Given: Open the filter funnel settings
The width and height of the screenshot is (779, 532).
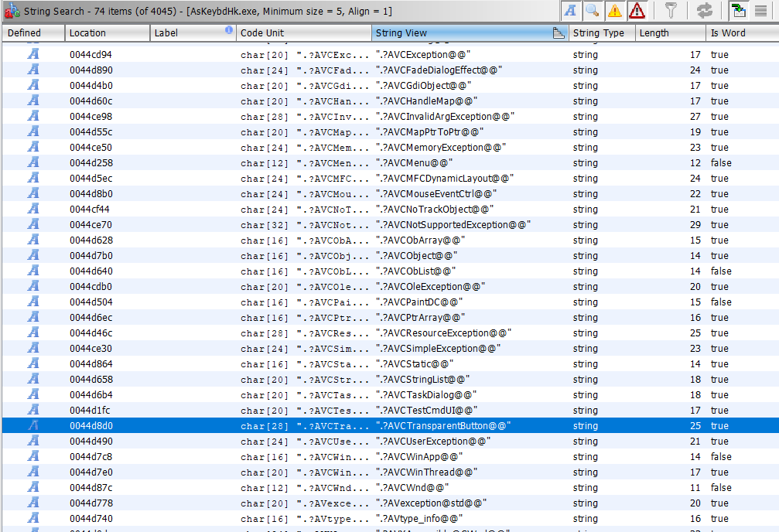Looking at the screenshot, I should 671,10.
